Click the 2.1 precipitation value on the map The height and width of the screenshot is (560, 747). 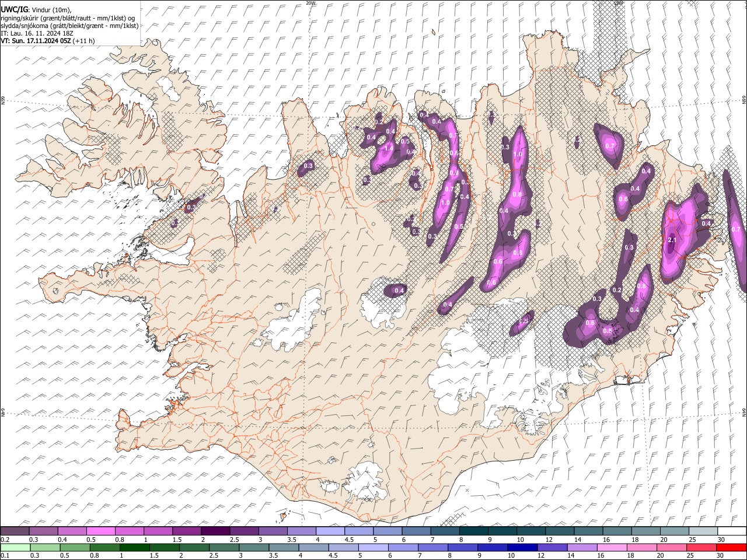672,240
